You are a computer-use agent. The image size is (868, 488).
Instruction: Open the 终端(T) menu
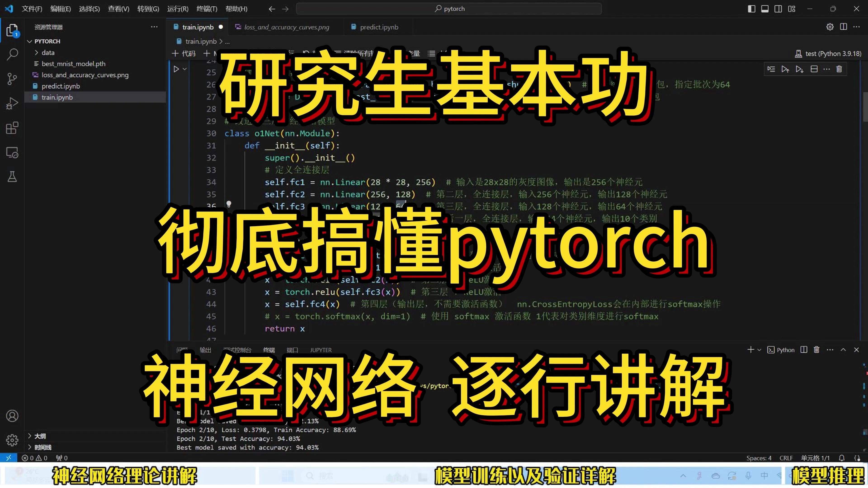[207, 9]
